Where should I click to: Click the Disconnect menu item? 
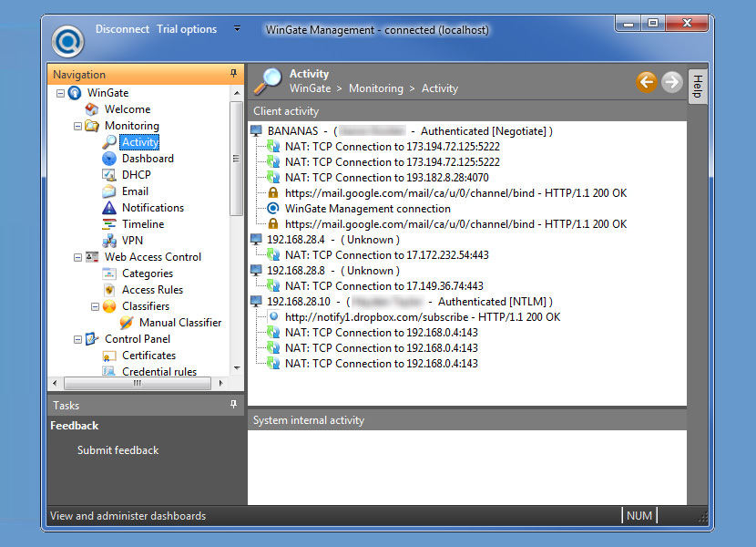point(122,28)
